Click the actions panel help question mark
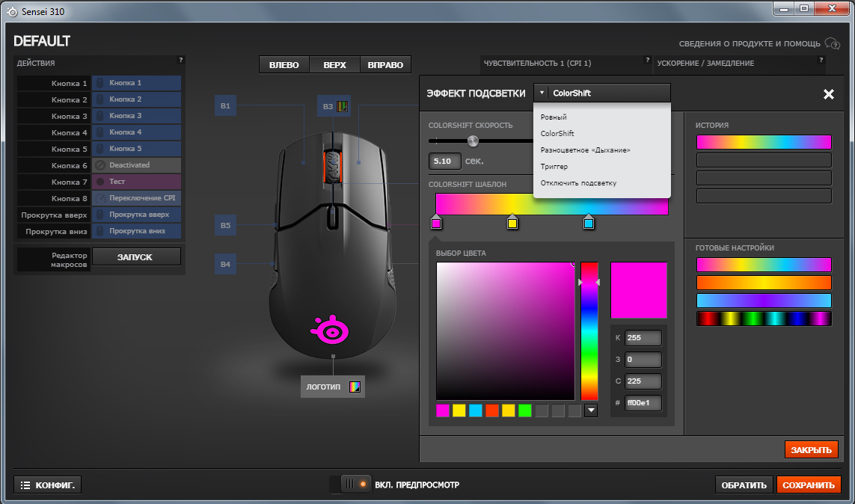 click(x=180, y=60)
